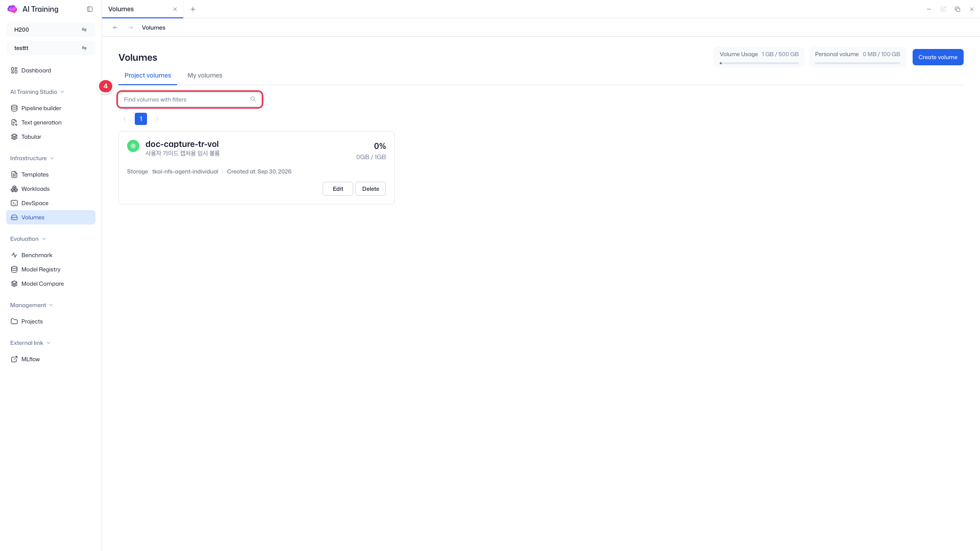Open a new tab with plus icon

[x=193, y=9]
